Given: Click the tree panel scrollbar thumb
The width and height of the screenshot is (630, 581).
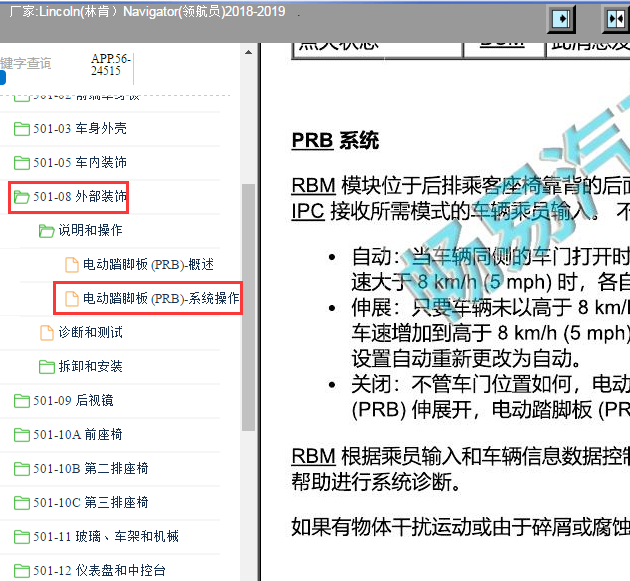Looking at the screenshot, I should pyautogui.click(x=248, y=307).
